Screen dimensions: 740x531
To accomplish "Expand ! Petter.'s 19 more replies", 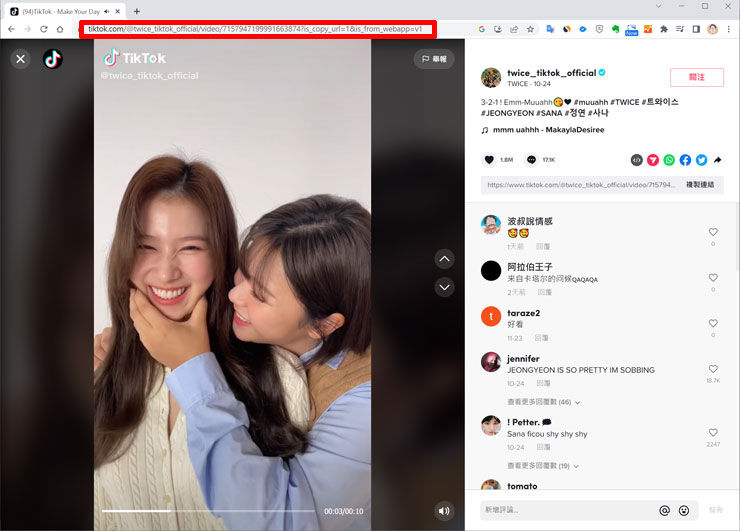I will [543, 466].
